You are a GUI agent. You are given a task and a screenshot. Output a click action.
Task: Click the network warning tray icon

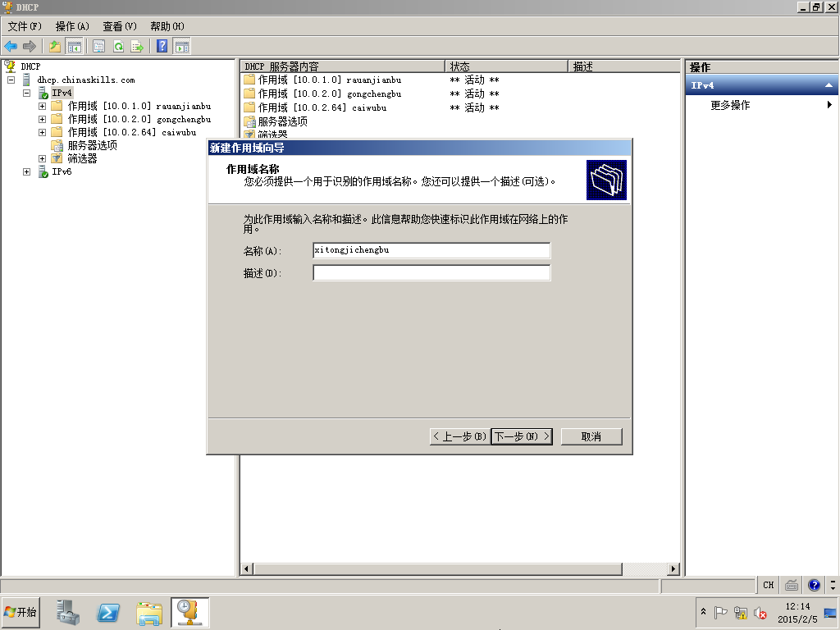pyautogui.click(x=741, y=613)
